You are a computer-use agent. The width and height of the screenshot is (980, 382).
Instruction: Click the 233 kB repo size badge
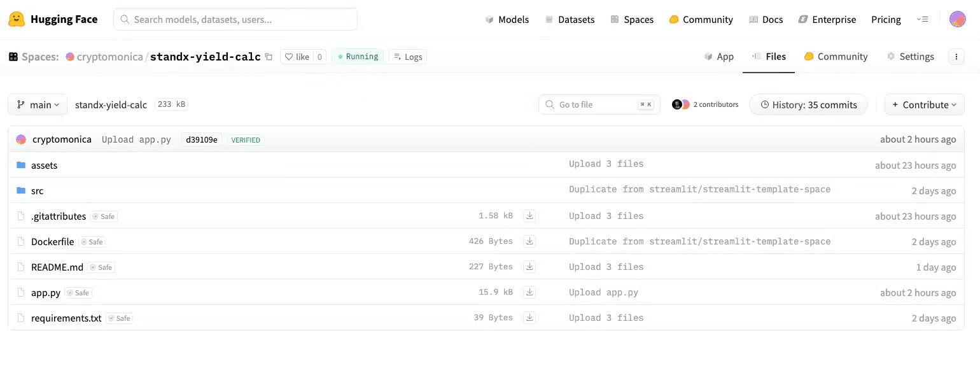[x=172, y=104]
